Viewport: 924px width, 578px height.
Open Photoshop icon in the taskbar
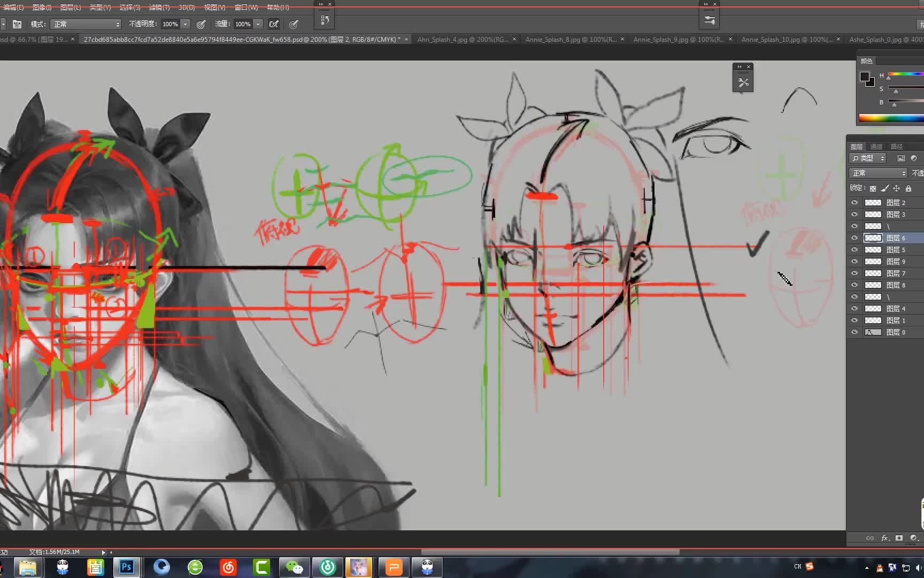[x=127, y=567]
